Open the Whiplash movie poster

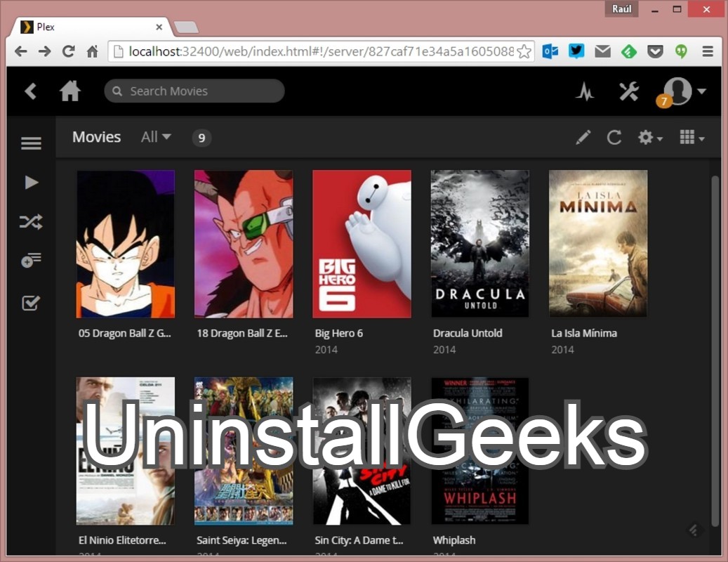pyautogui.click(x=480, y=451)
